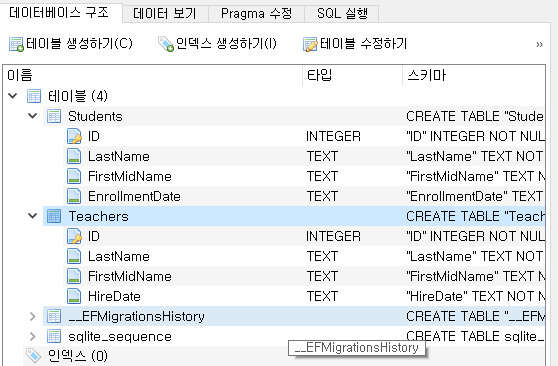Click the CREATE TABLE "Stude schema cell

475,116
